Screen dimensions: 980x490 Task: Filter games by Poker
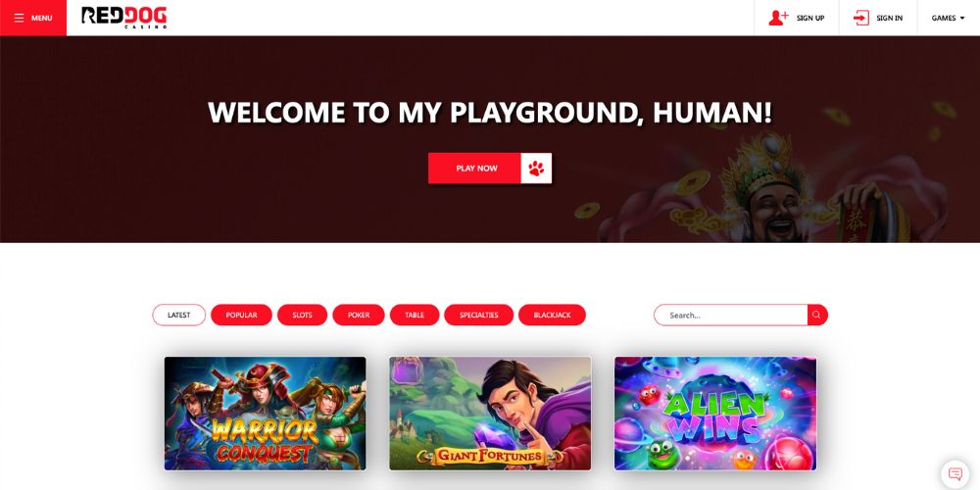click(x=359, y=315)
